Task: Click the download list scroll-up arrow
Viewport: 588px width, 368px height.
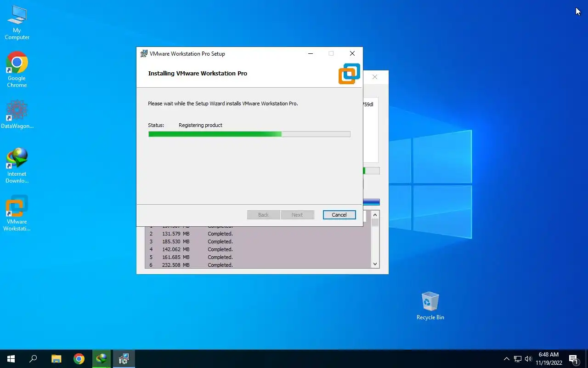Action: [x=375, y=214]
